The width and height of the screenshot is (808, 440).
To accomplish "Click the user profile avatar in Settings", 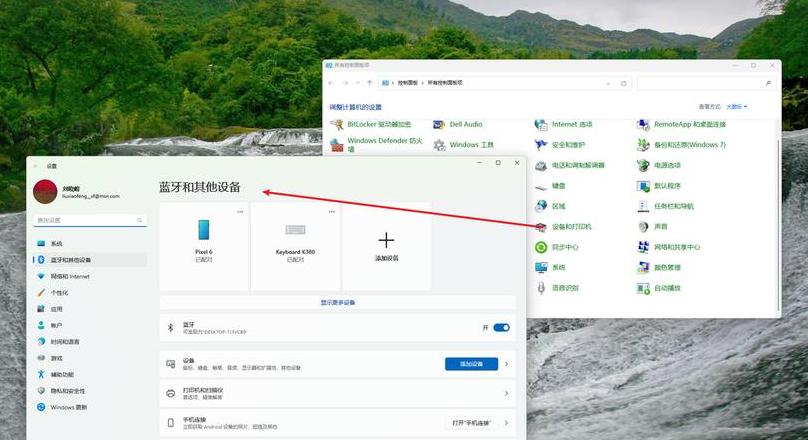I will click(x=45, y=192).
